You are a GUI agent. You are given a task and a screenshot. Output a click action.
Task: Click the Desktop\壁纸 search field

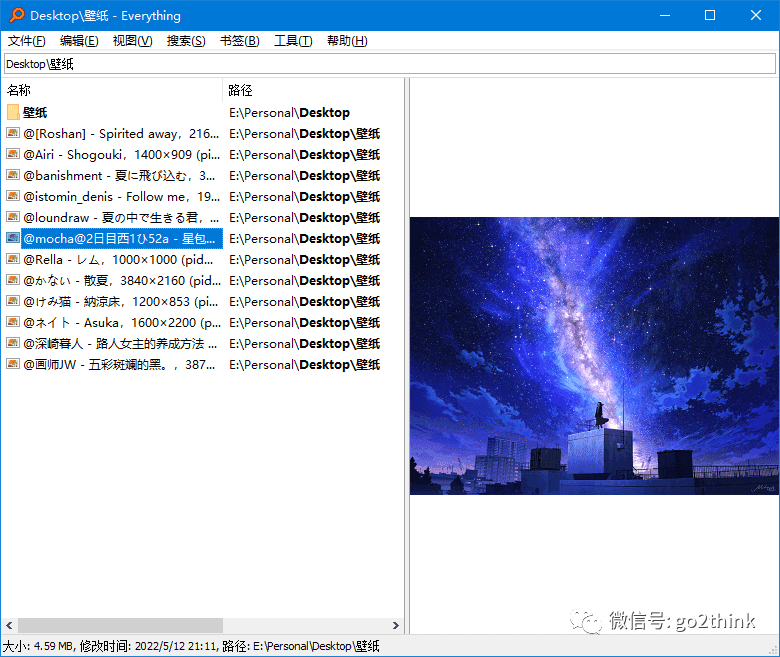[390, 64]
